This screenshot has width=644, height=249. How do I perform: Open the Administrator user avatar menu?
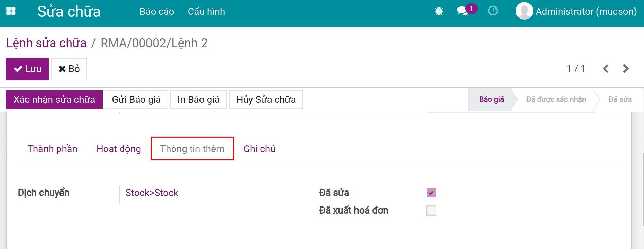(x=524, y=11)
